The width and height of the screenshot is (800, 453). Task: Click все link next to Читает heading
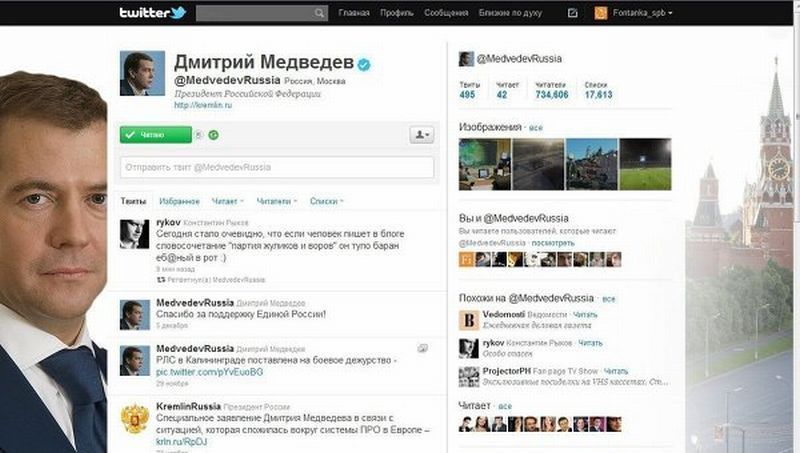505,406
